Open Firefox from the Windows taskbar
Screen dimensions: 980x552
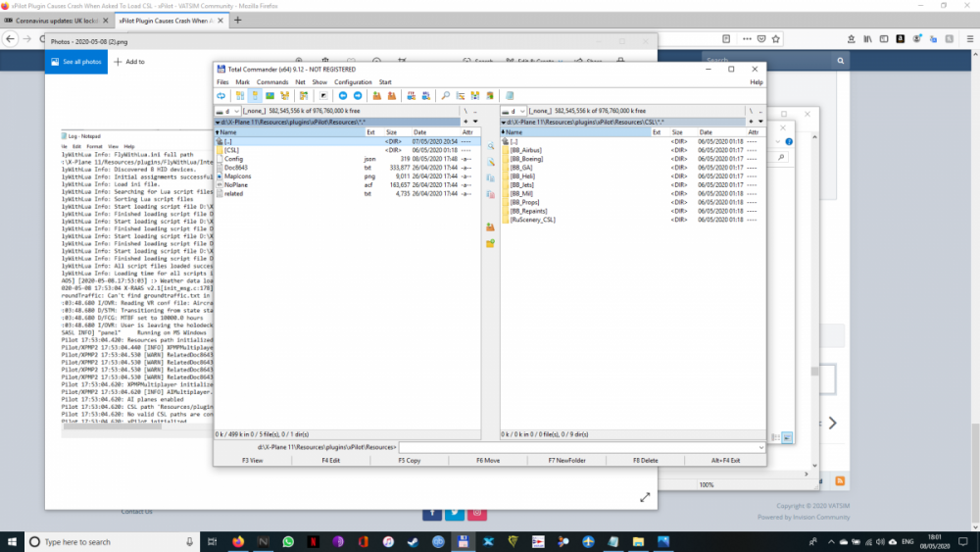(238, 541)
